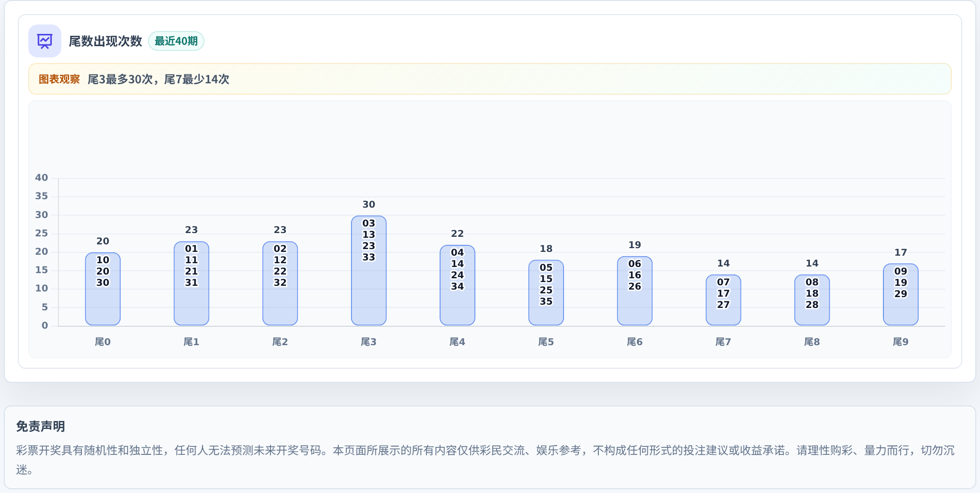Select the 尾8 bar in the chart
Viewport: 980px width, 493px height.
click(x=812, y=300)
